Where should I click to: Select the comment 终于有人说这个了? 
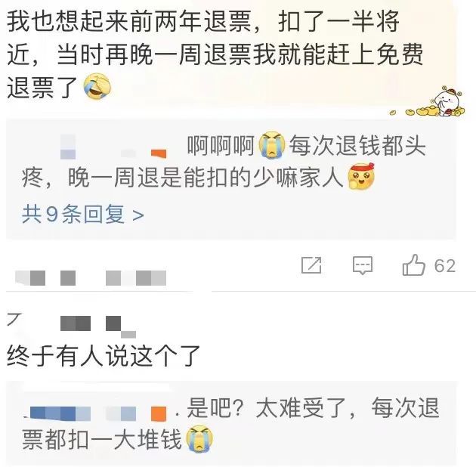[104, 356]
